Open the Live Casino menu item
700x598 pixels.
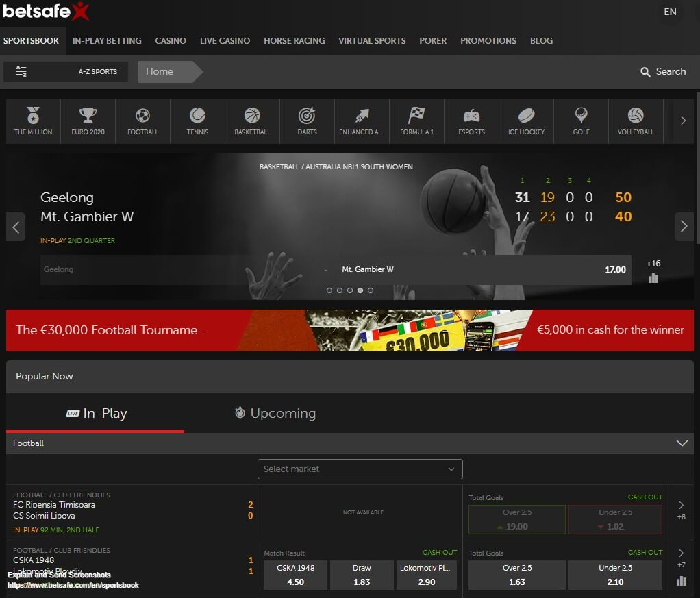tap(225, 40)
